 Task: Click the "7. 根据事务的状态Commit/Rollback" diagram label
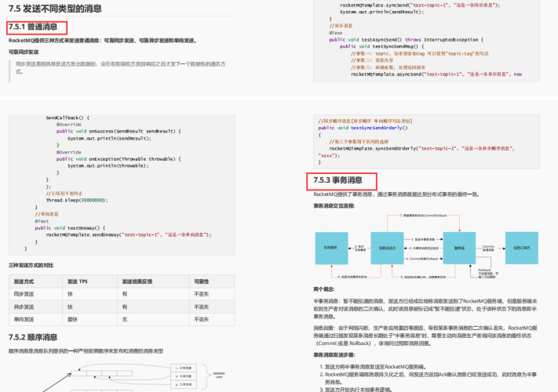(423, 216)
